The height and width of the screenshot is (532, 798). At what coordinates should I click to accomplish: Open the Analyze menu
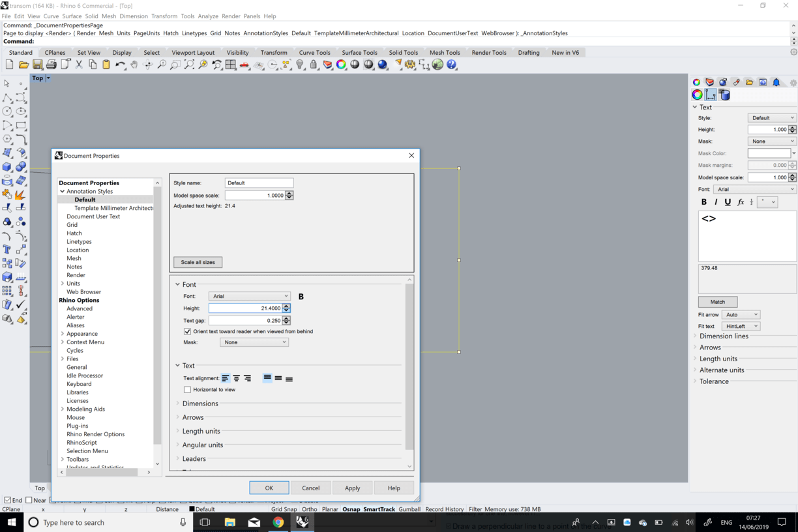coord(208,16)
